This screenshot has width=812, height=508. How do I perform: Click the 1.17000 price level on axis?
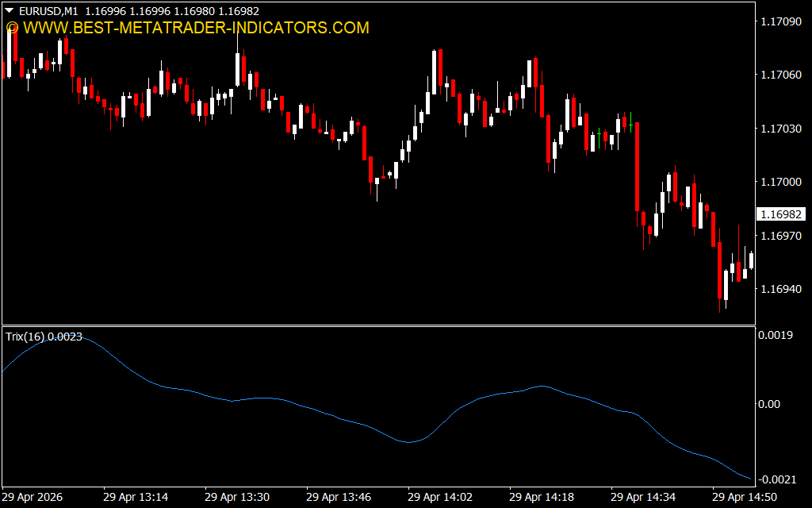780,182
